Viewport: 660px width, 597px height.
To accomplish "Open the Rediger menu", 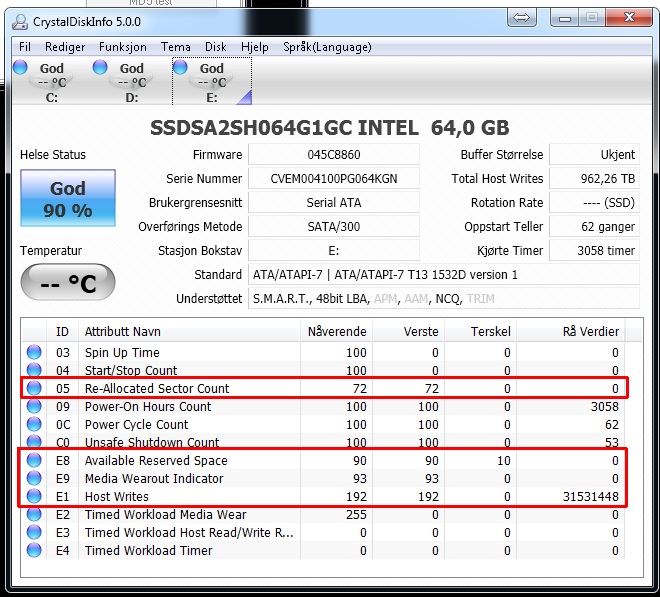I will (x=65, y=47).
